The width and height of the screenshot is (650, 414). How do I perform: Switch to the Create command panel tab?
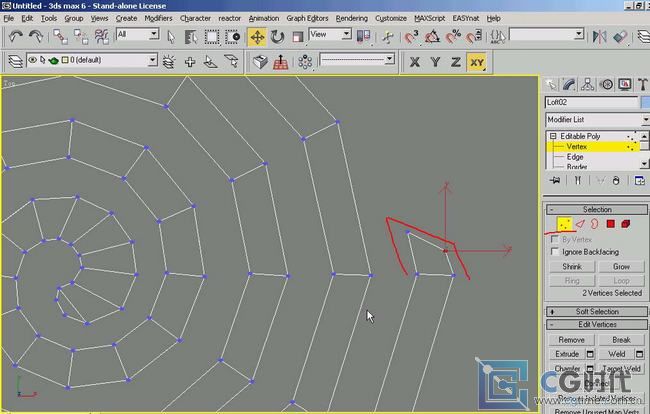tap(551, 85)
